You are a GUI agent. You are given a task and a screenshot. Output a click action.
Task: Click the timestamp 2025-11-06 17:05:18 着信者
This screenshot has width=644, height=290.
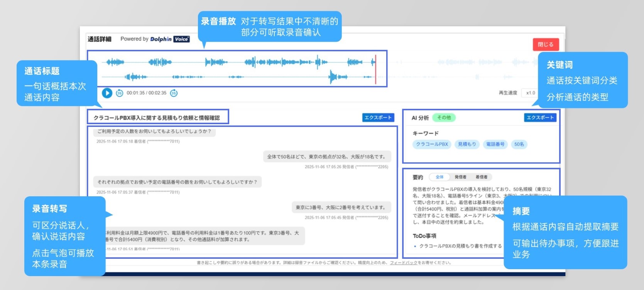click(138, 142)
